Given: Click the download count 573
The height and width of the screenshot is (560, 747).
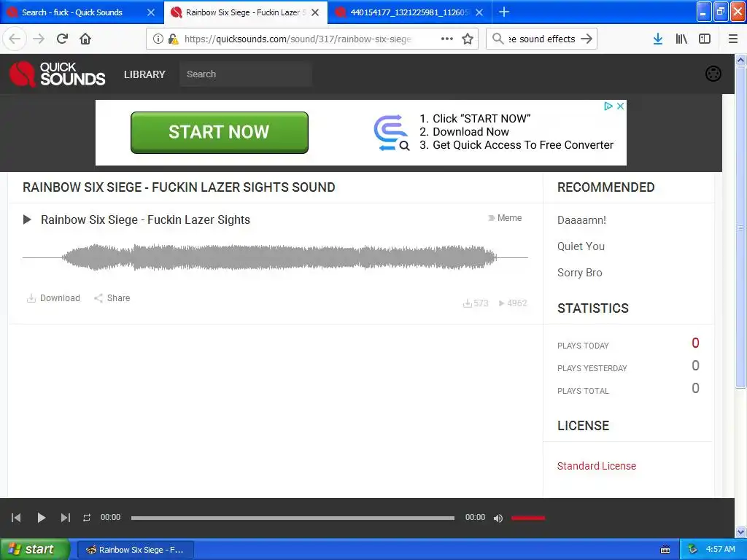Looking at the screenshot, I should pyautogui.click(x=476, y=303).
